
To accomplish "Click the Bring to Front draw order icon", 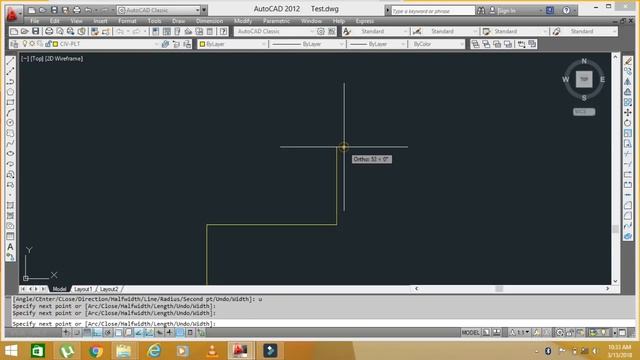I will coord(476,44).
